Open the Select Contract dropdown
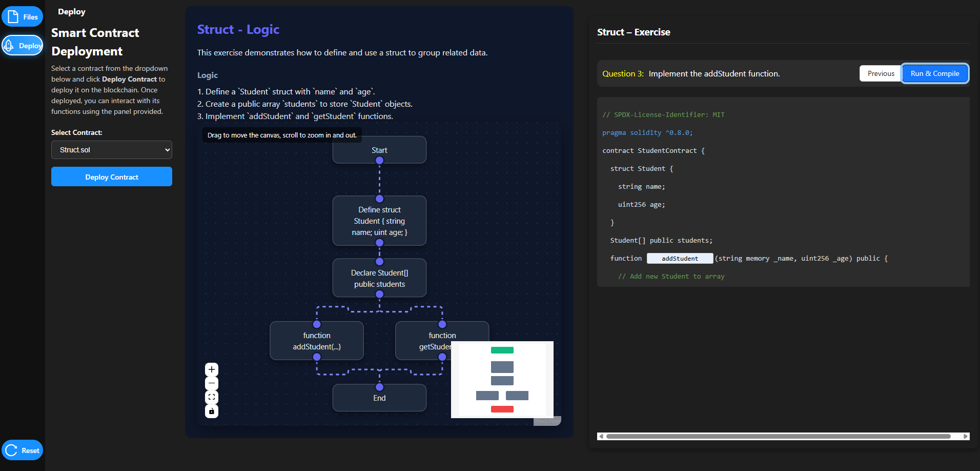 click(112, 150)
